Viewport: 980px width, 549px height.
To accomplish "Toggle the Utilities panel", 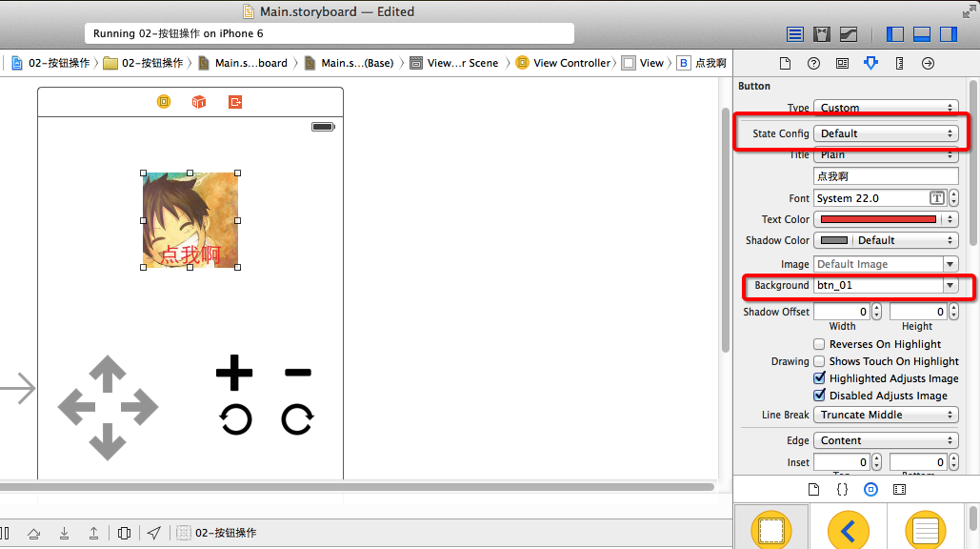I will tap(949, 34).
